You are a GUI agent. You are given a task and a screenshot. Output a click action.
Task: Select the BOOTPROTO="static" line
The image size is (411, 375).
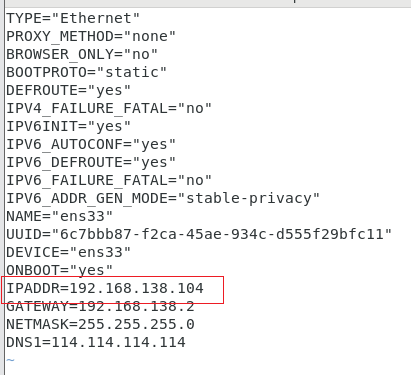[x=86, y=72]
